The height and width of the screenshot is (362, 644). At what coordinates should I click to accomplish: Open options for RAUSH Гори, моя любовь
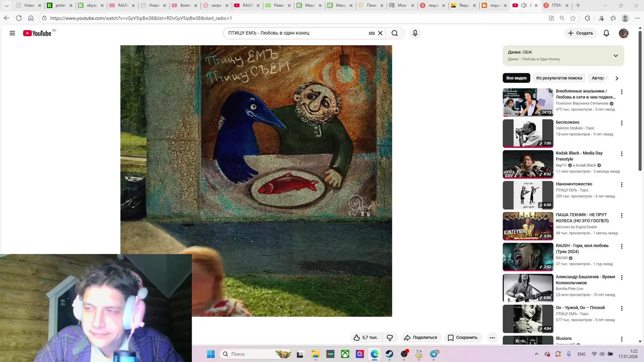pos(621,246)
